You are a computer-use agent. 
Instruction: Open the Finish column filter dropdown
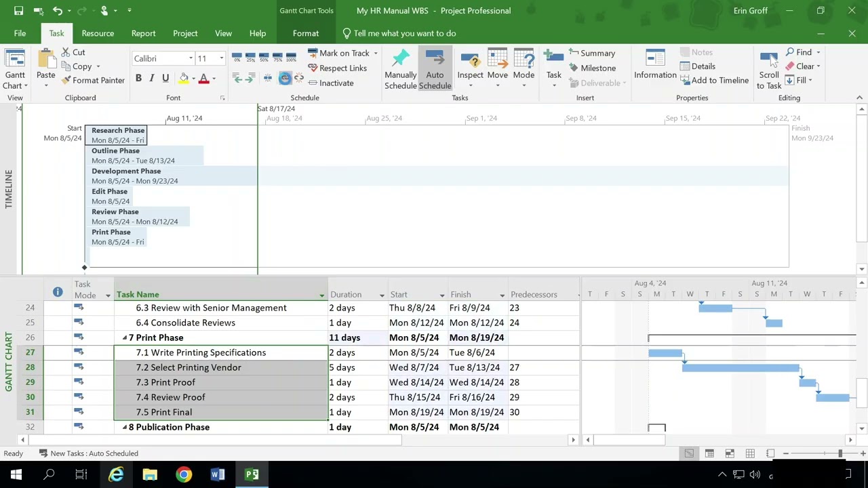(502, 295)
